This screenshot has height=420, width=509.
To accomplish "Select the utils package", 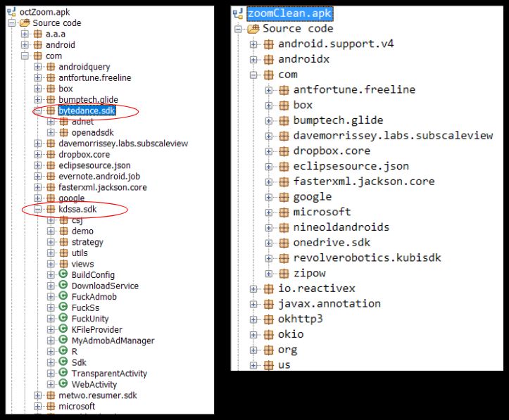I will click(x=80, y=253).
